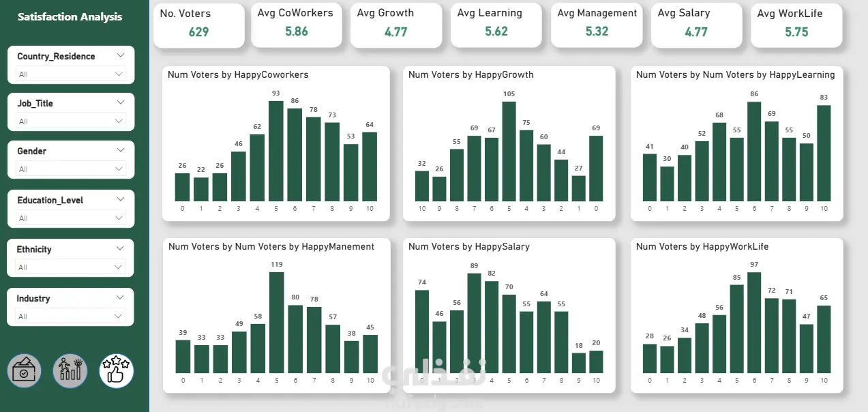Select the No. Voters card
Viewport: 868px width, 412px height.
pyautogui.click(x=198, y=25)
